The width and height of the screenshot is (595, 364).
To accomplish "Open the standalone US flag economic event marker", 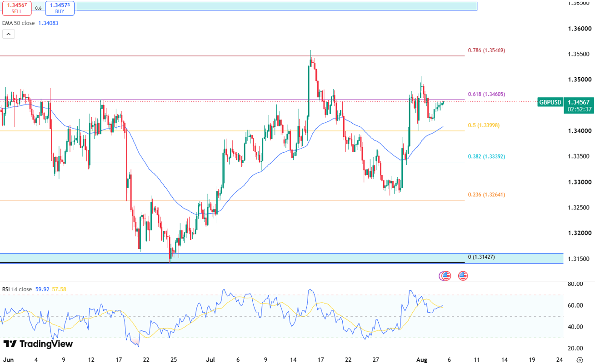I will 463,275.
